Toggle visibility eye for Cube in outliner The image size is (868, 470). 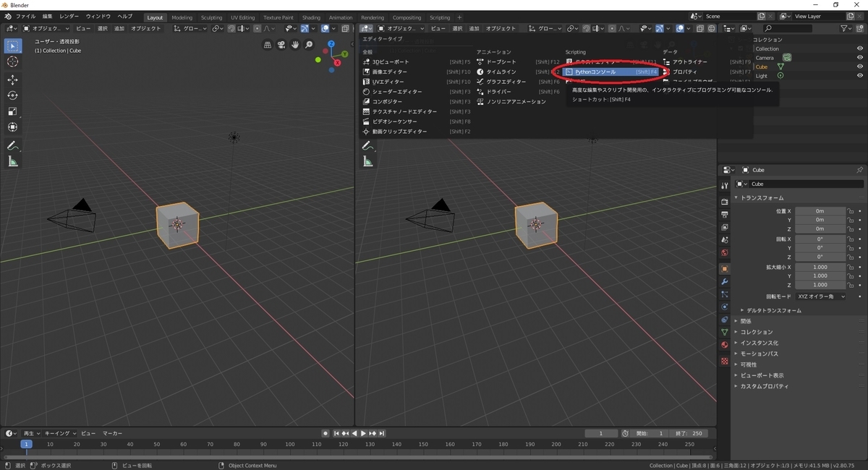click(860, 67)
